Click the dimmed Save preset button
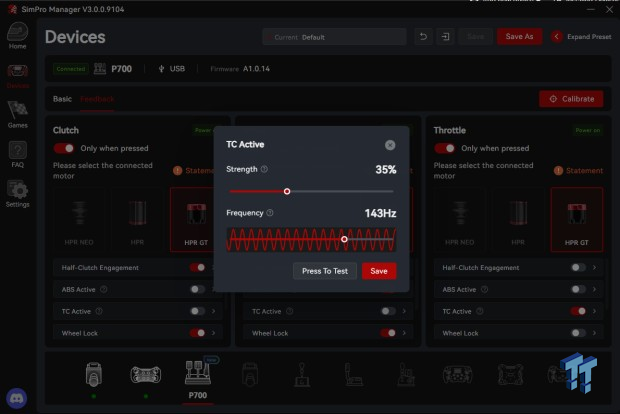 [475, 37]
